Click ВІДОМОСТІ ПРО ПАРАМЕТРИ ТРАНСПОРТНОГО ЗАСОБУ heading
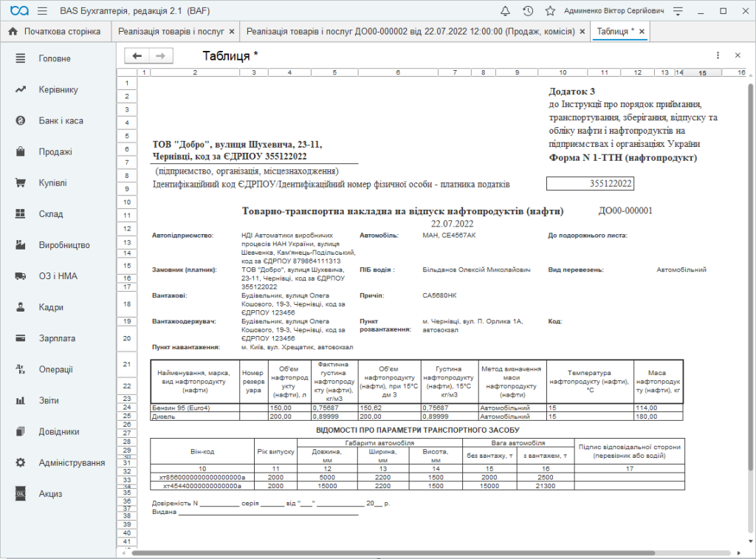Image resolution: width=756 pixels, height=559 pixels. tap(418, 430)
